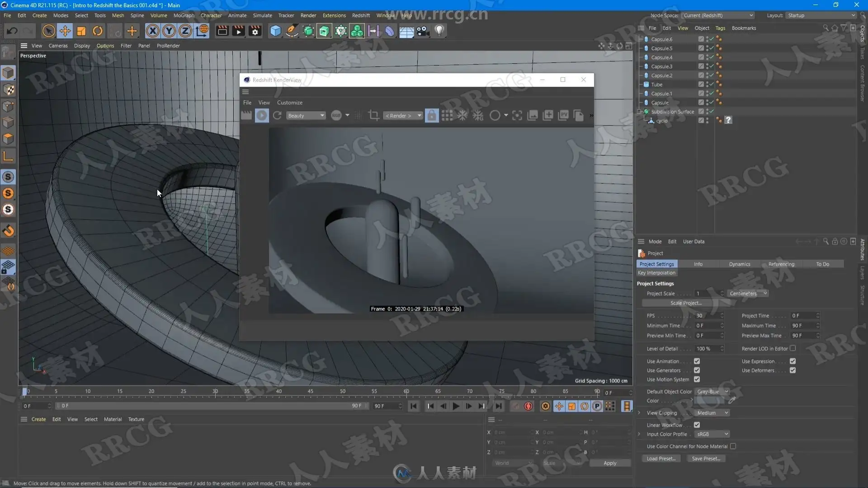
Task: Open the Beauty AOV dropdown
Action: point(306,116)
